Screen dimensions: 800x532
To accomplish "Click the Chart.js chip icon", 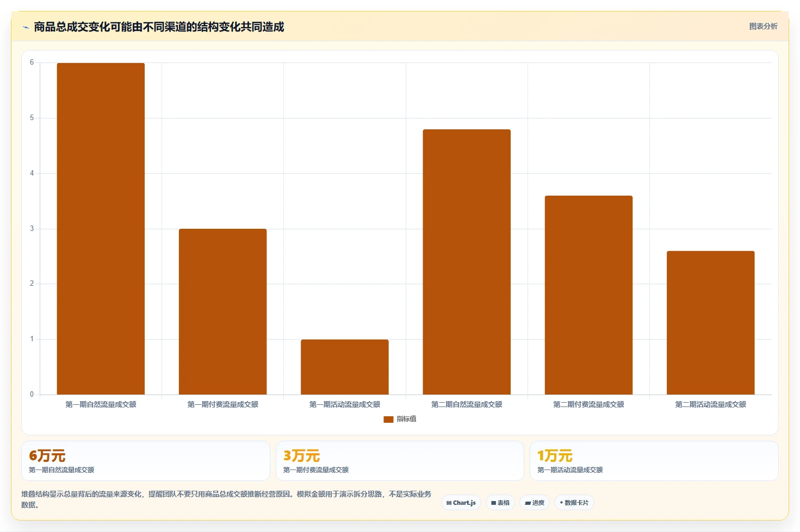I will (x=449, y=503).
